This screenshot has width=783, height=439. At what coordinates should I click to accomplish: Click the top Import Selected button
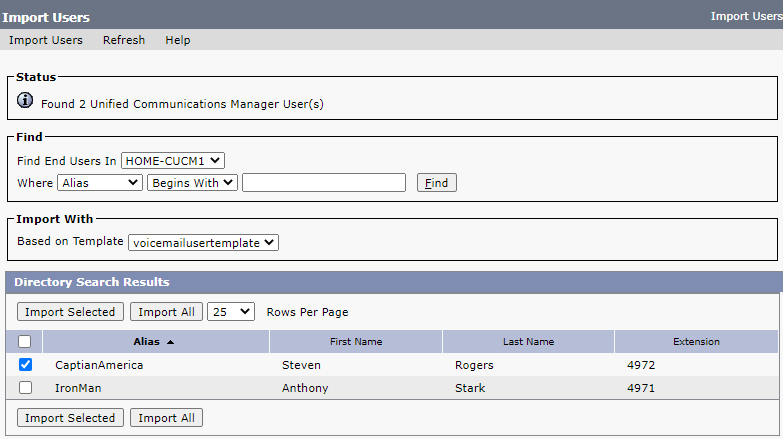(70, 312)
